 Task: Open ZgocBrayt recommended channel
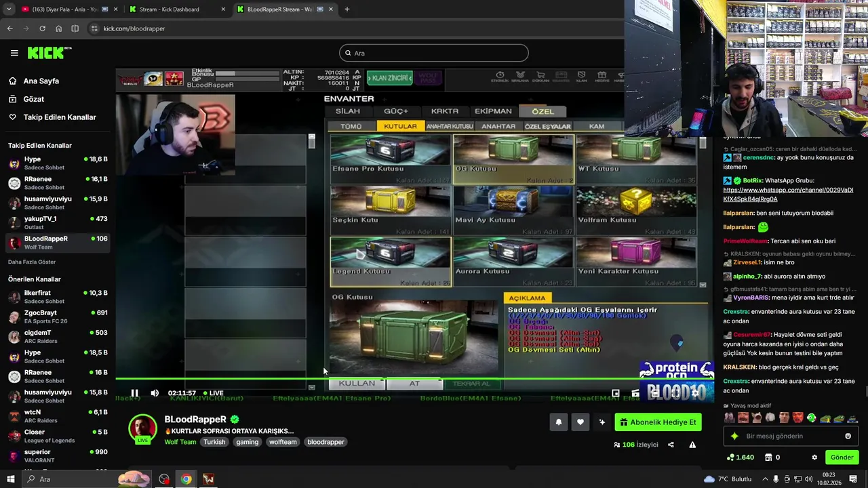58,317
